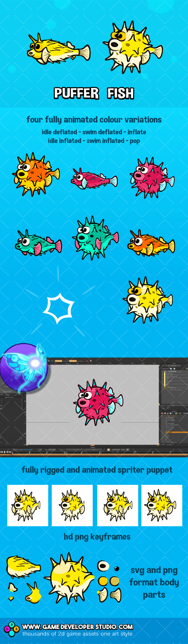Click the current time field on timeline bar
This screenshot has width=188, height=644.
pyautogui.click(x=74, y=450)
